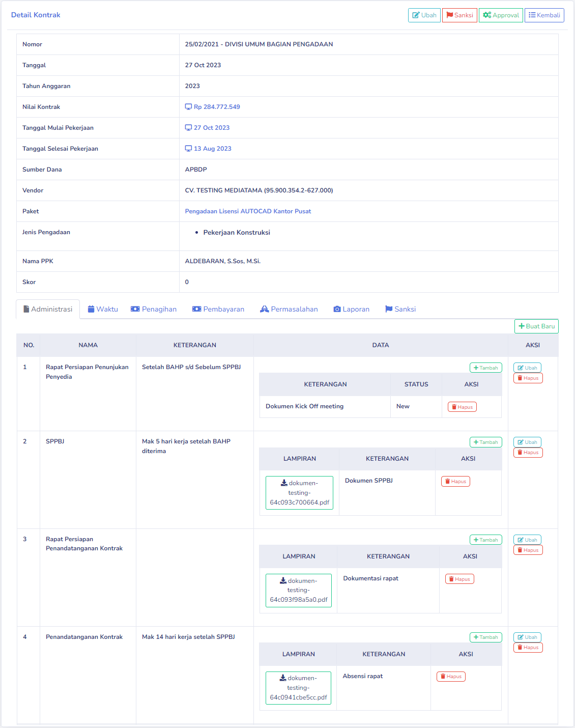This screenshot has height=728, width=575.
Task: Open the Penagihan tab
Action: tap(154, 309)
